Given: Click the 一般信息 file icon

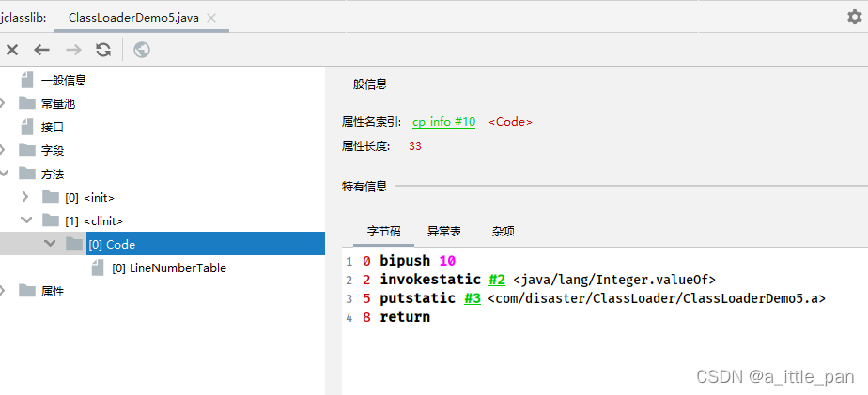Looking at the screenshot, I should pos(27,81).
